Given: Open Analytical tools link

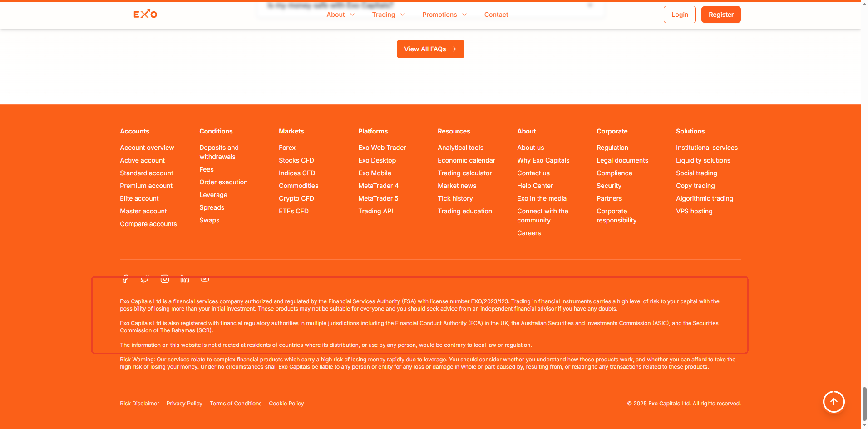Looking at the screenshot, I should pos(461,148).
